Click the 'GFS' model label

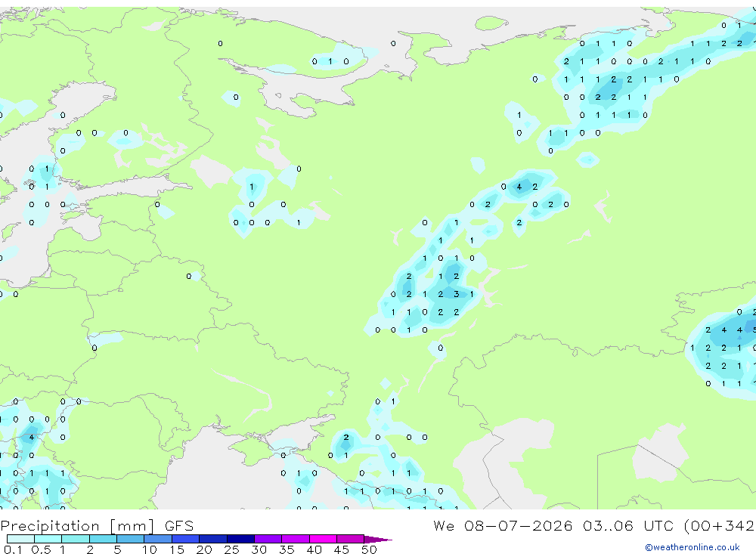click(179, 526)
